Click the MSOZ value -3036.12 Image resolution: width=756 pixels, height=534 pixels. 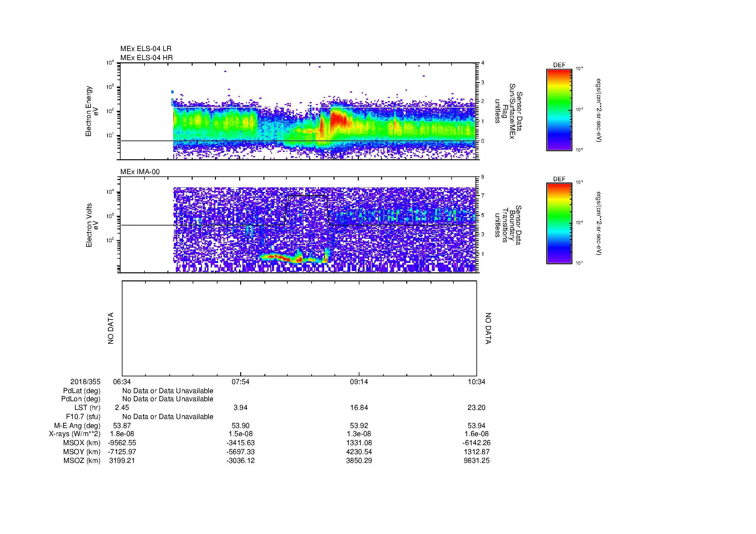241,461
